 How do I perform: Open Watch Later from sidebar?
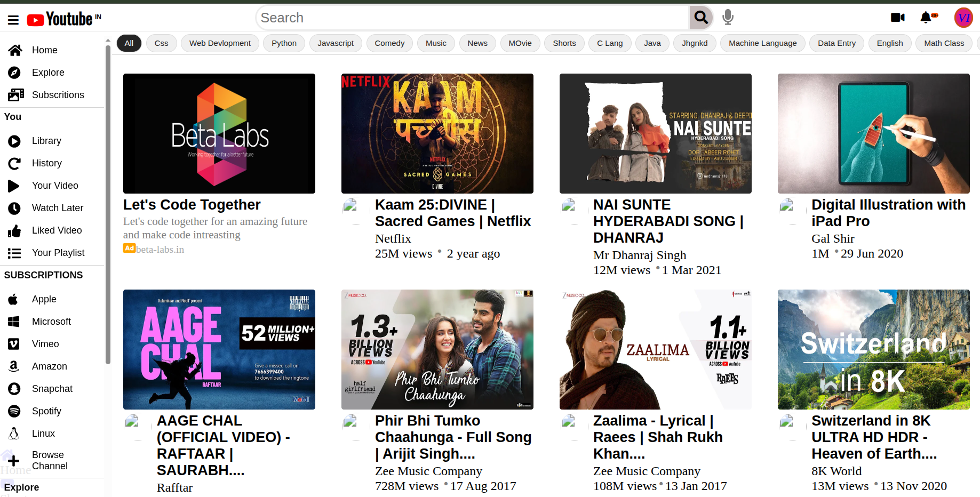(58, 208)
